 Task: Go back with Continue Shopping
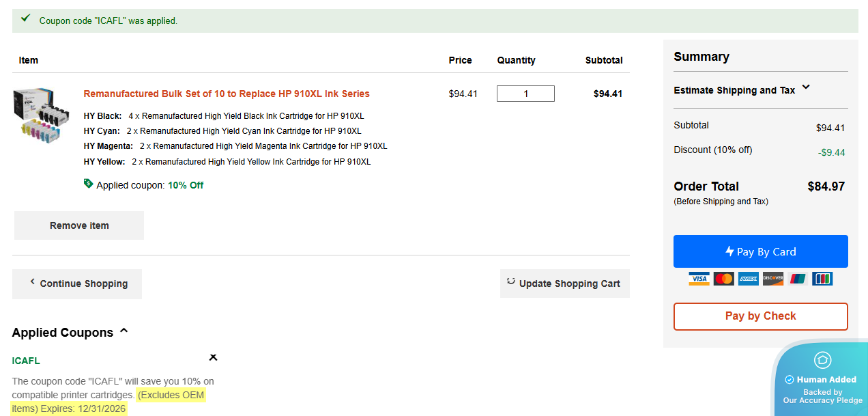point(77,283)
